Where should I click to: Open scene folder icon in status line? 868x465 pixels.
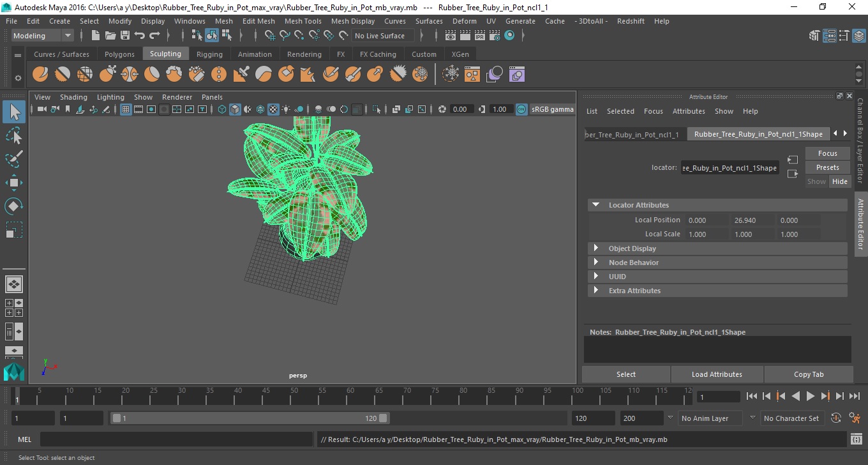110,36
